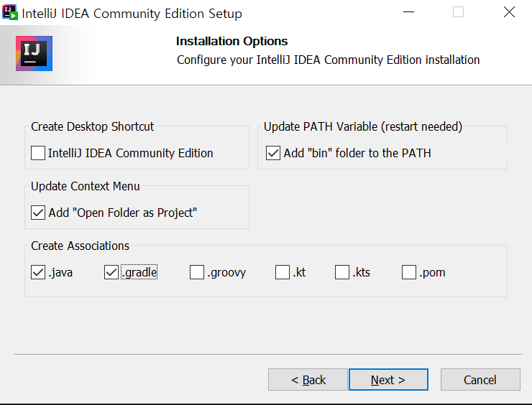
Task: Click the installer icon in the title bar
Action: pyautogui.click(x=10, y=12)
